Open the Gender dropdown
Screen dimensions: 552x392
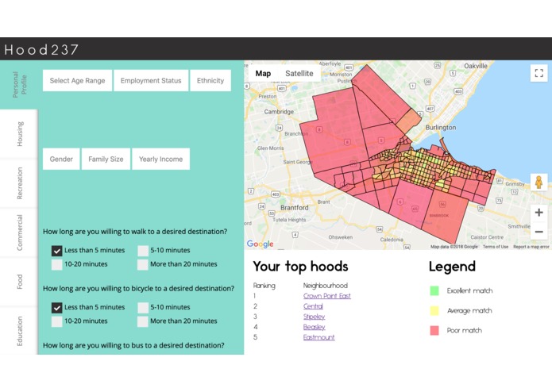click(61, 159)
